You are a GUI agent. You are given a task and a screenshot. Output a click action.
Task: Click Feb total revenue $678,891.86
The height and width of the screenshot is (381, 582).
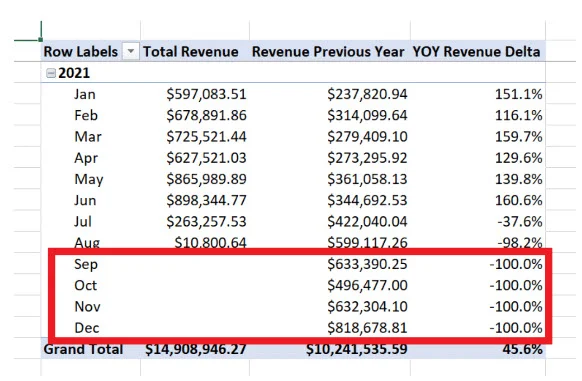click(x=206, y=115)
